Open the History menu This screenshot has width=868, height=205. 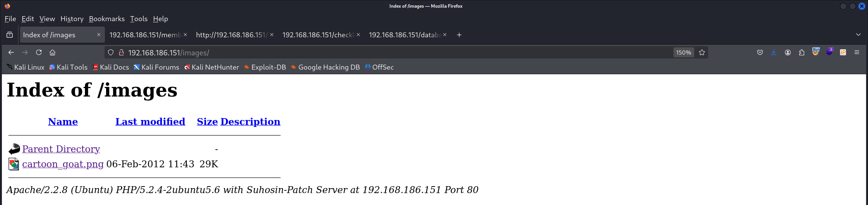pyautogui.click(x=72, y=19)
